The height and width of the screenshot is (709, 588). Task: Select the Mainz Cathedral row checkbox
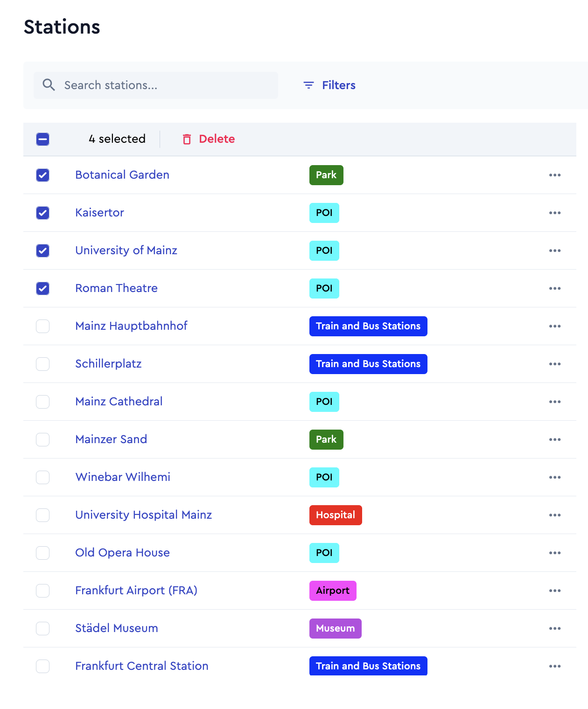(x=43, y=402)
